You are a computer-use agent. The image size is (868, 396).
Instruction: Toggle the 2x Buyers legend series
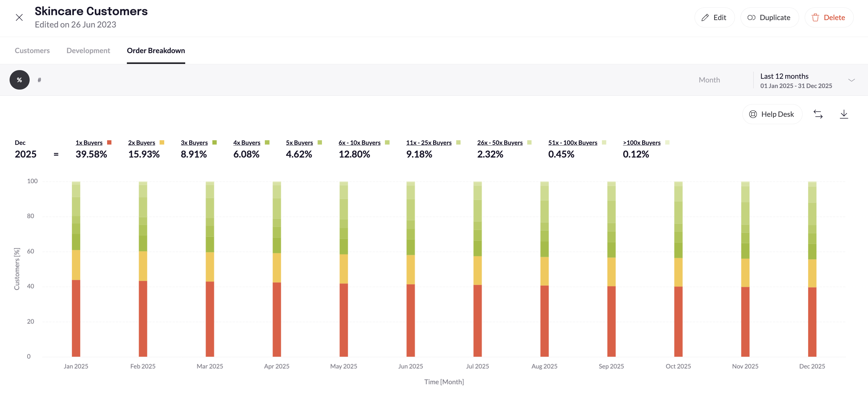point(141,143)
